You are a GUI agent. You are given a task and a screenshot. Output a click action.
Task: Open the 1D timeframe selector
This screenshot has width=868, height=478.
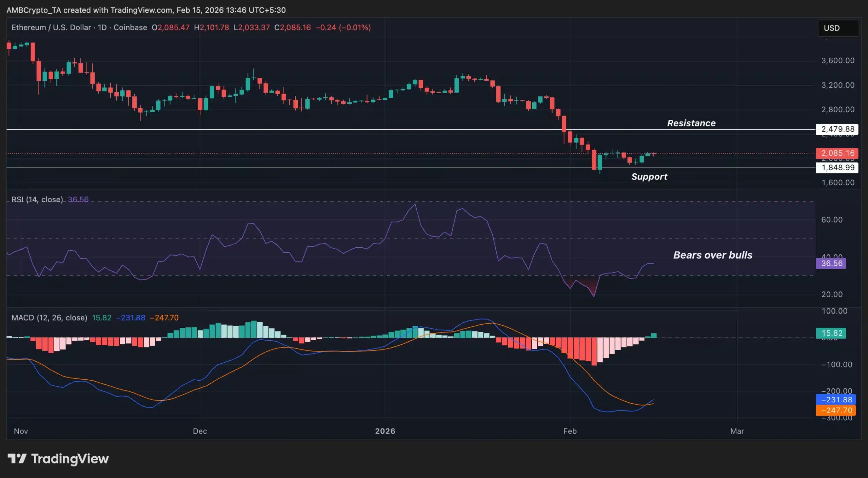click(102, 27)
